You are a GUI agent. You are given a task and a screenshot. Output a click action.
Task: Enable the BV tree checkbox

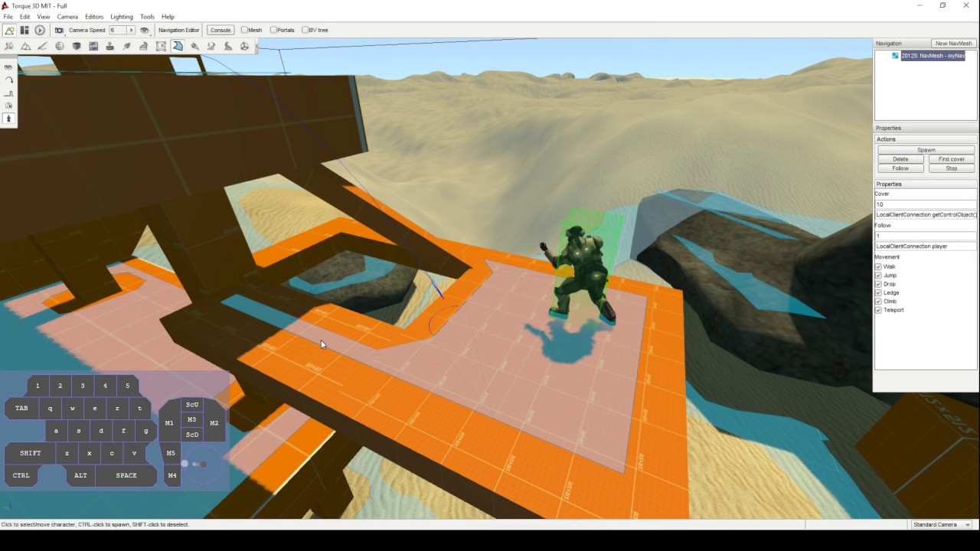[x=305, y=30]
